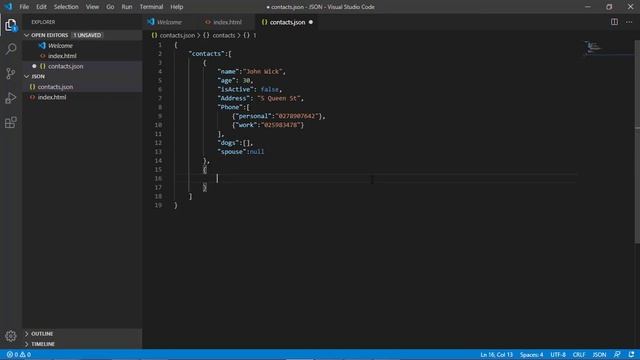Click JSON language mode status entry
Screen dimensions: 640x360
pos(599,355)
